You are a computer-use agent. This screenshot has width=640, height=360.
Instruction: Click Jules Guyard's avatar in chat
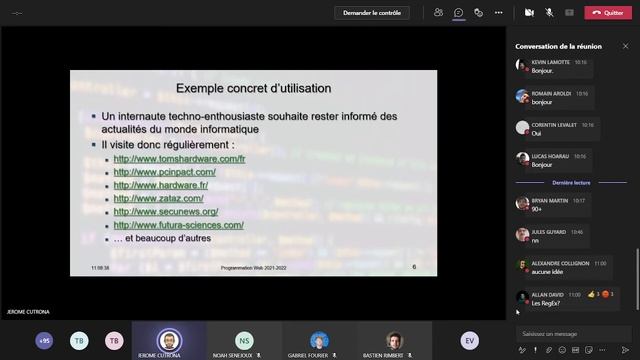pos(522,235)
